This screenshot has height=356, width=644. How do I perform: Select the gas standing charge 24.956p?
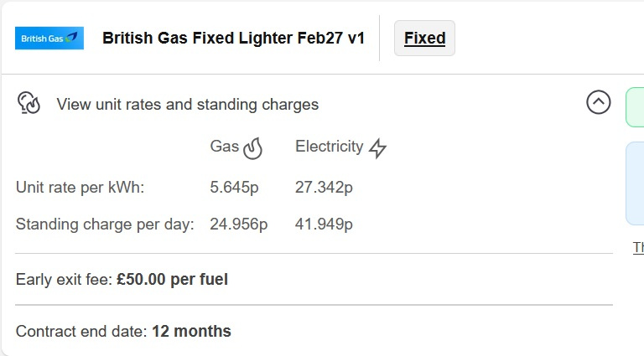coord(239,224)
